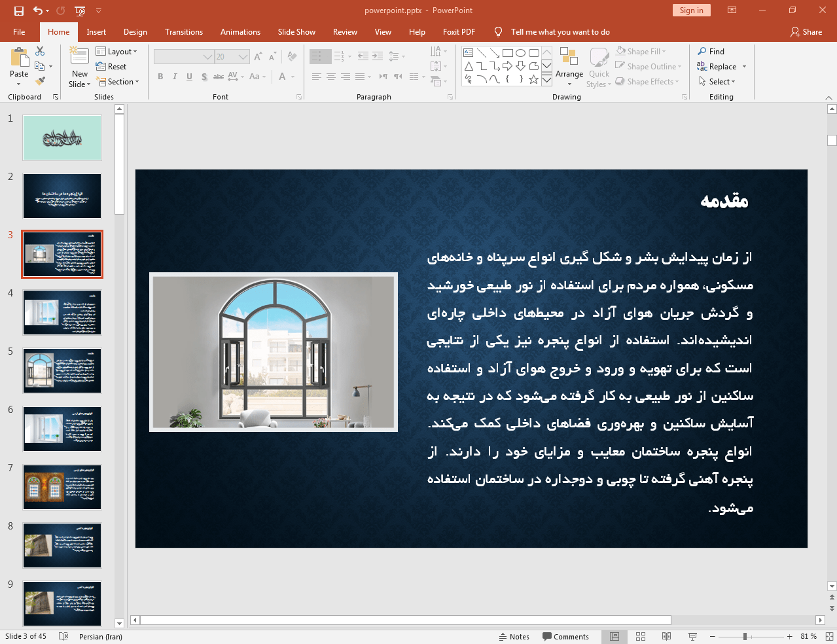Select the oval shape in shapes gallery
This screenshot has width=837, height=644.
click(x=520, y=53)
